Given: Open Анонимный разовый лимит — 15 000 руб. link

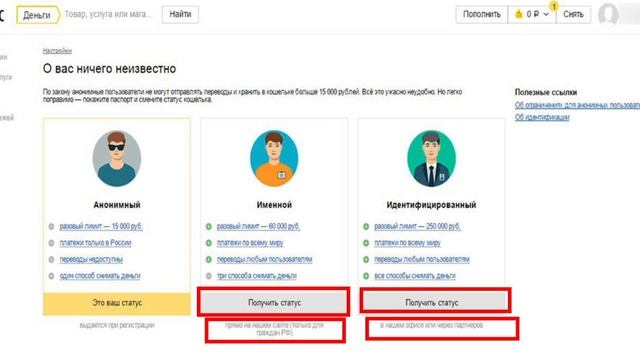Looking at the screenshot, I should point(101,227).
